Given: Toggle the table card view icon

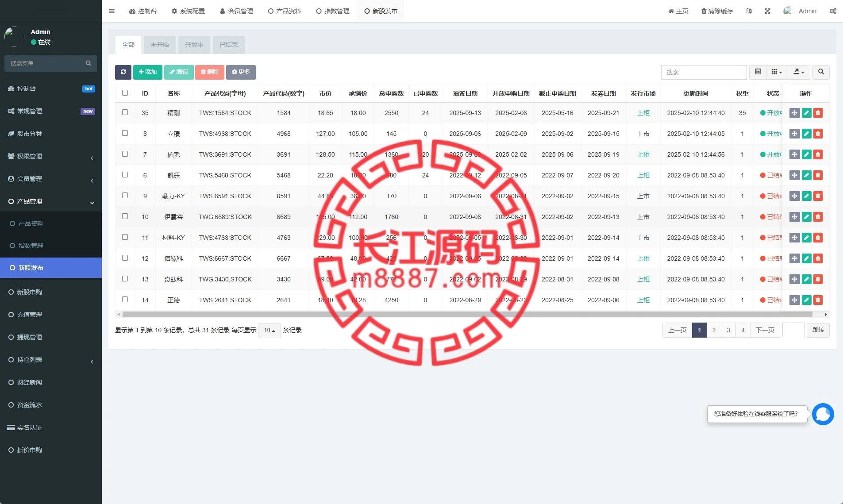Looking at the screenshot, I should coord(758,72).
